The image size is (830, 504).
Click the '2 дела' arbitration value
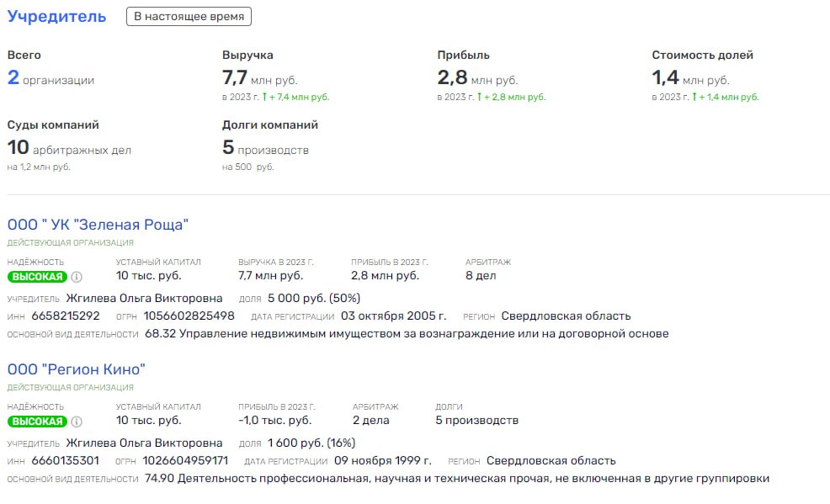coord(370,421)
